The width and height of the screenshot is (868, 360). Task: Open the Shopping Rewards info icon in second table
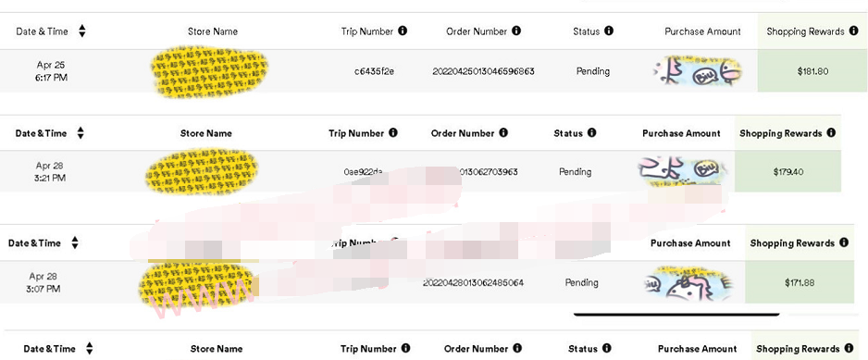tap(830, 133)
